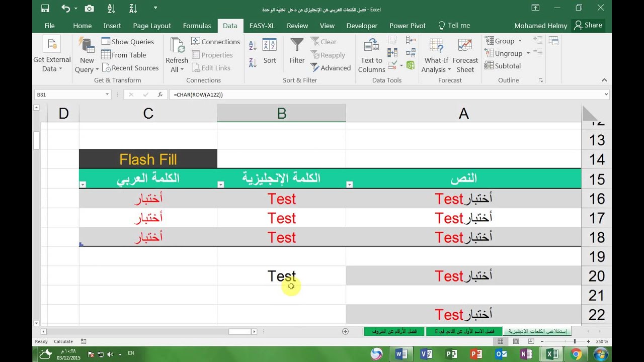Switch to Page Layout tab

pyautogui.click(x=152, y=26)
